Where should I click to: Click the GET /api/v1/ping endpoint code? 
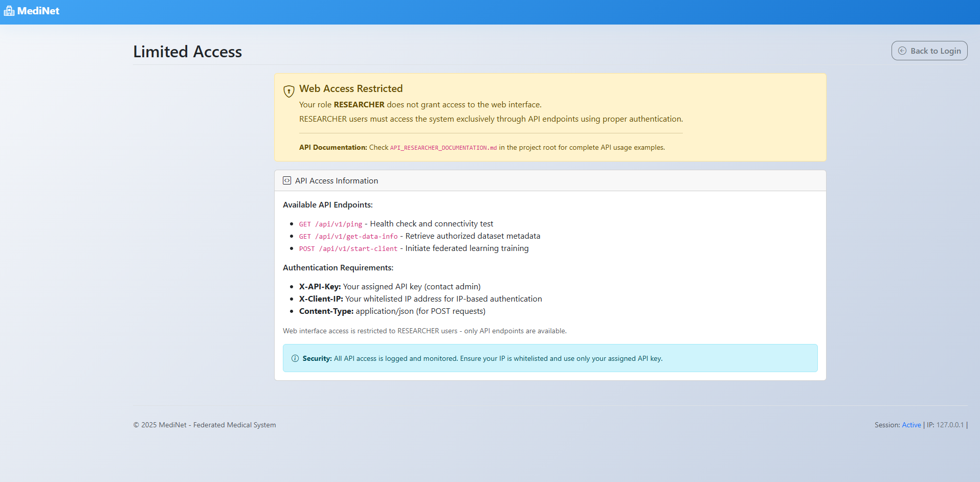330,224
